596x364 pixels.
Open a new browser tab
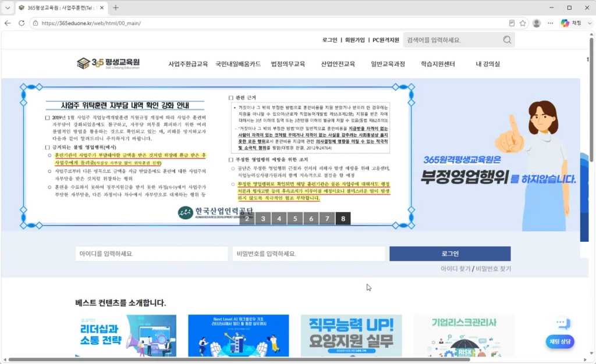click(x=116, y=8)
